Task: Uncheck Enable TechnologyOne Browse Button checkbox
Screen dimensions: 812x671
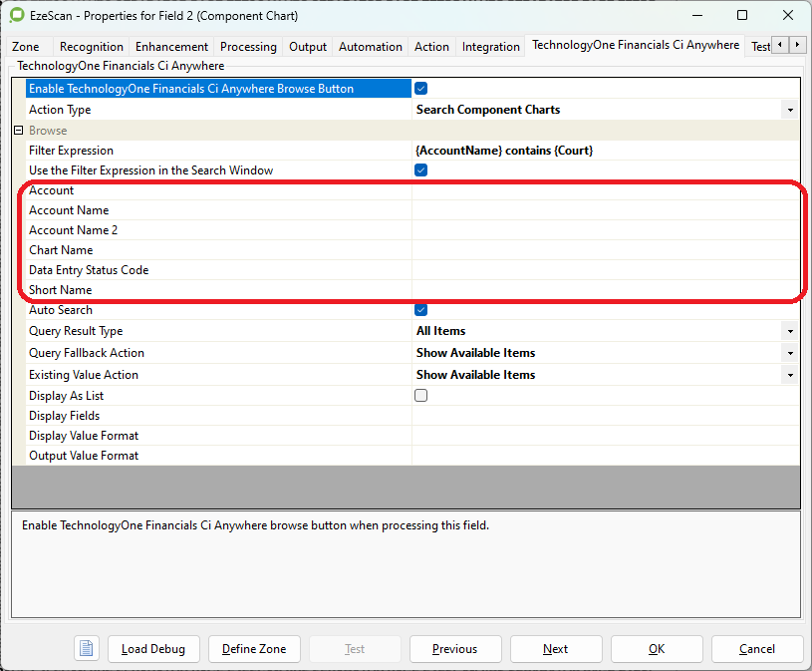Action: (x=420, y=89)
